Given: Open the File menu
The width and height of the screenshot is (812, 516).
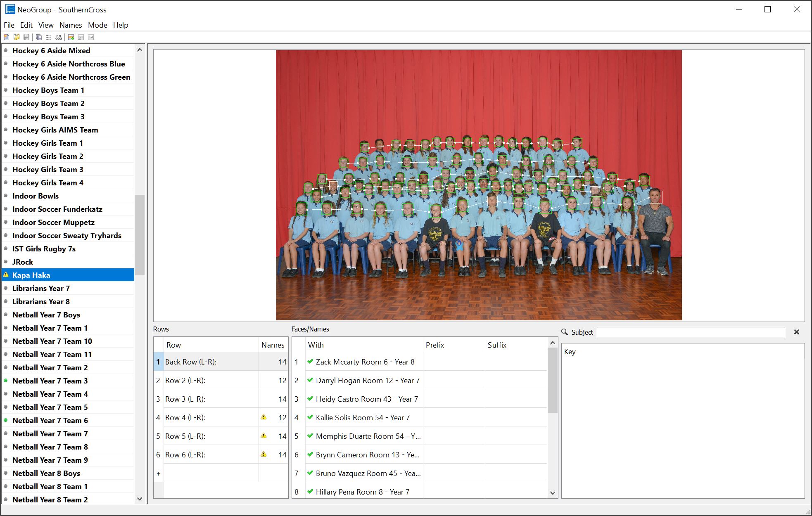Looking at the screenshot, I should click(9, 25).
